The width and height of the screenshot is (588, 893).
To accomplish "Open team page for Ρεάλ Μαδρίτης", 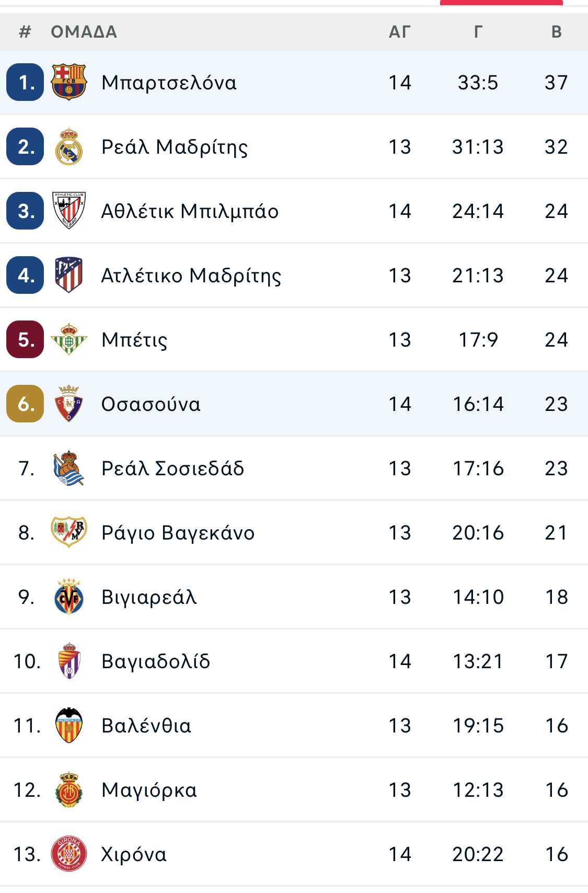I will point(175,147).
